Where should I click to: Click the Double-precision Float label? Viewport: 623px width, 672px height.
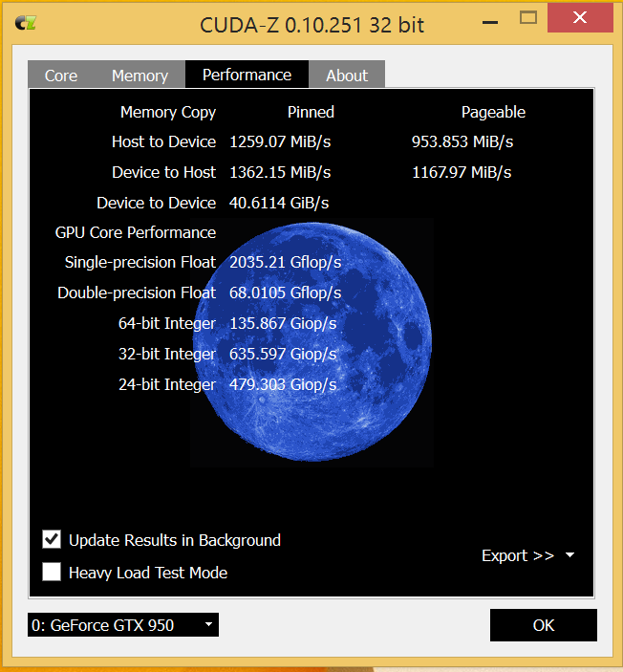pos(137,293)
